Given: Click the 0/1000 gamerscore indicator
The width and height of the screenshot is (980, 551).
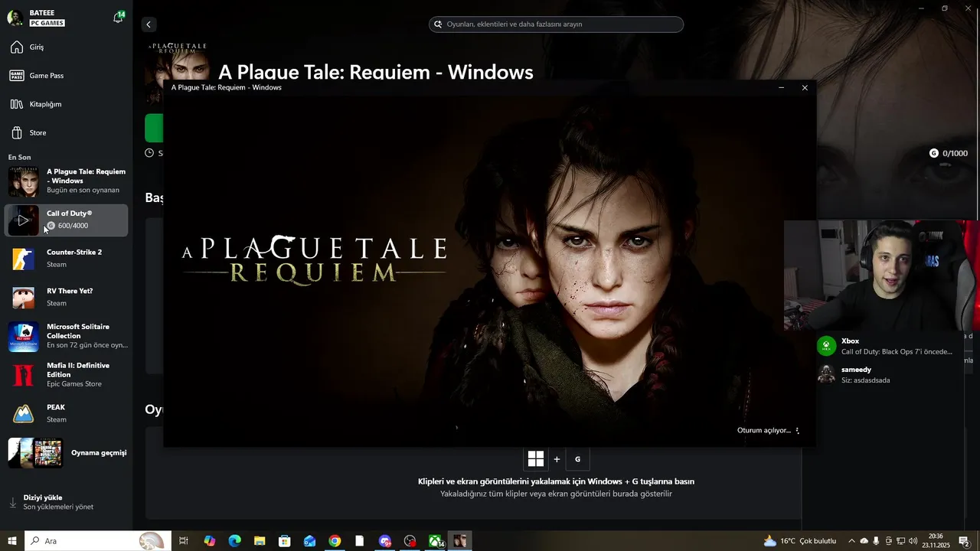Looking at the screenshot, I should (949, 154).
